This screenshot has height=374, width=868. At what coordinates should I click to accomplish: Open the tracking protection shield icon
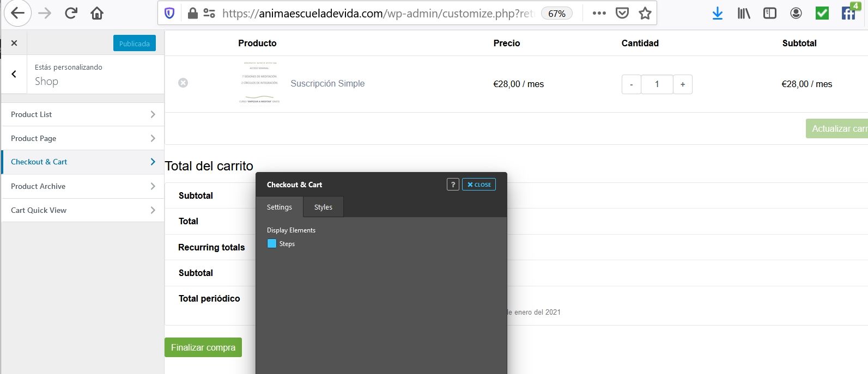(x=169, y=13)
